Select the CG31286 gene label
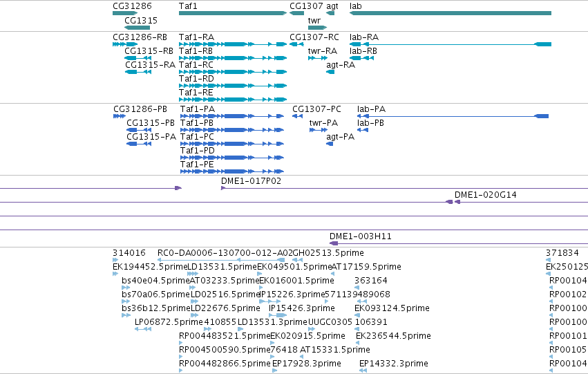This screenshot has width=588, height=374. pyautogui.click(x=133, y=6)
